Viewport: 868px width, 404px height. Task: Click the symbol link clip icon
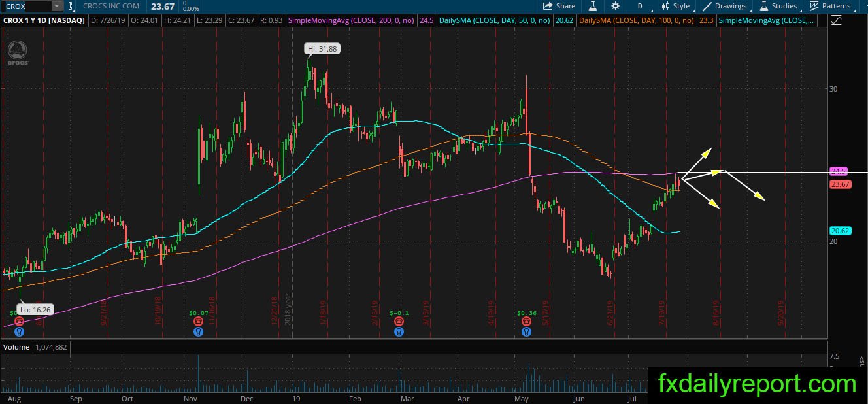[70, 6]
